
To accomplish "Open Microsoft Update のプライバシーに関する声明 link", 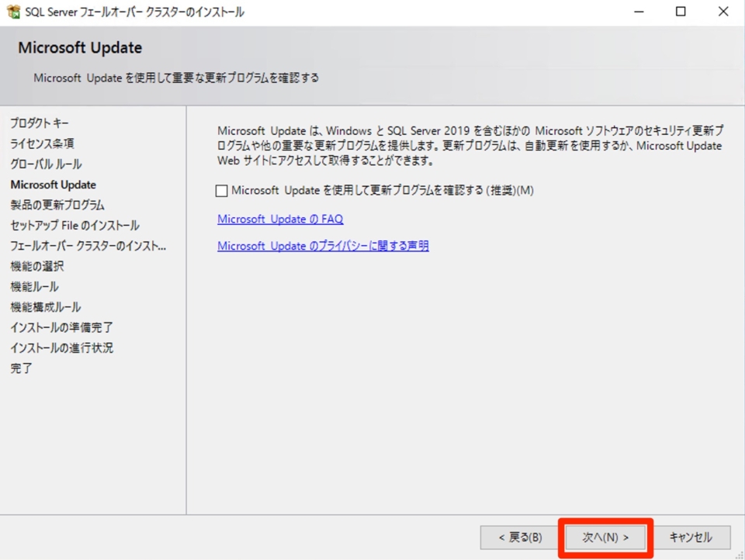I will click(x=323, y=246).
